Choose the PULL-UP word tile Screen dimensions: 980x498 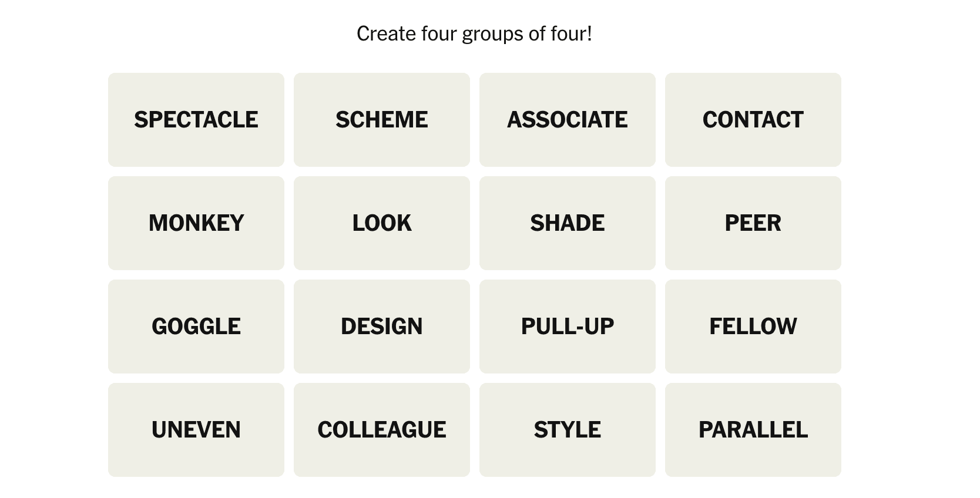pyautogui.click(x=568, y=327)
